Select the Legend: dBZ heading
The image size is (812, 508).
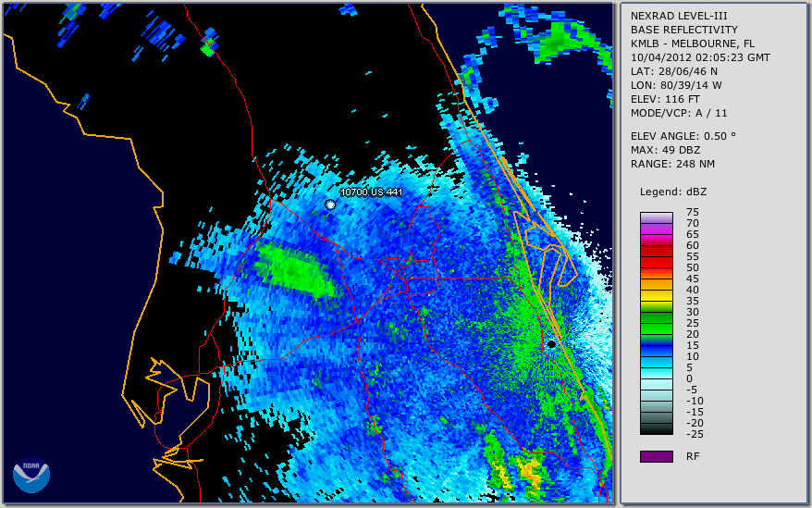point(673,192)
